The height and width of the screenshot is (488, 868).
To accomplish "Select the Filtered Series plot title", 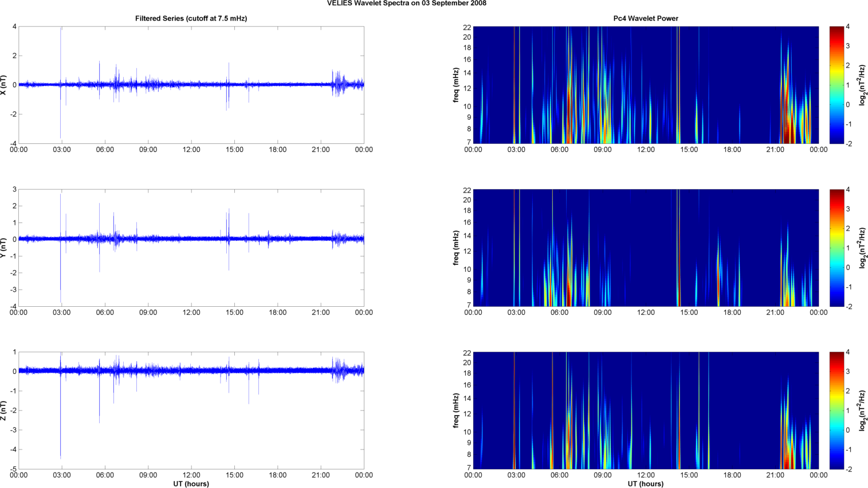I will [x=191, y=18].
